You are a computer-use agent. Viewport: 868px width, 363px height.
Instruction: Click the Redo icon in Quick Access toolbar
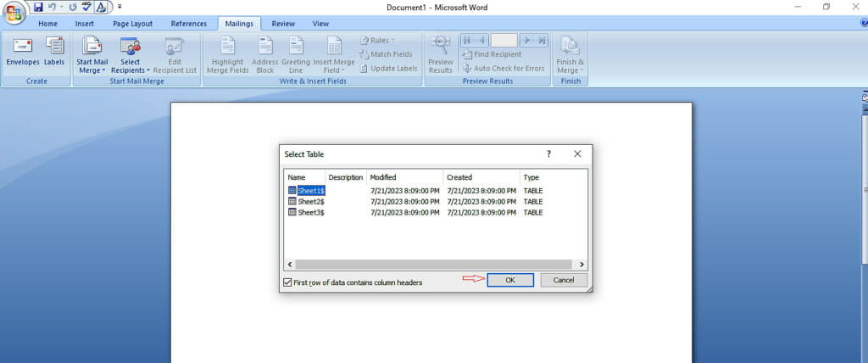[73, 7]
